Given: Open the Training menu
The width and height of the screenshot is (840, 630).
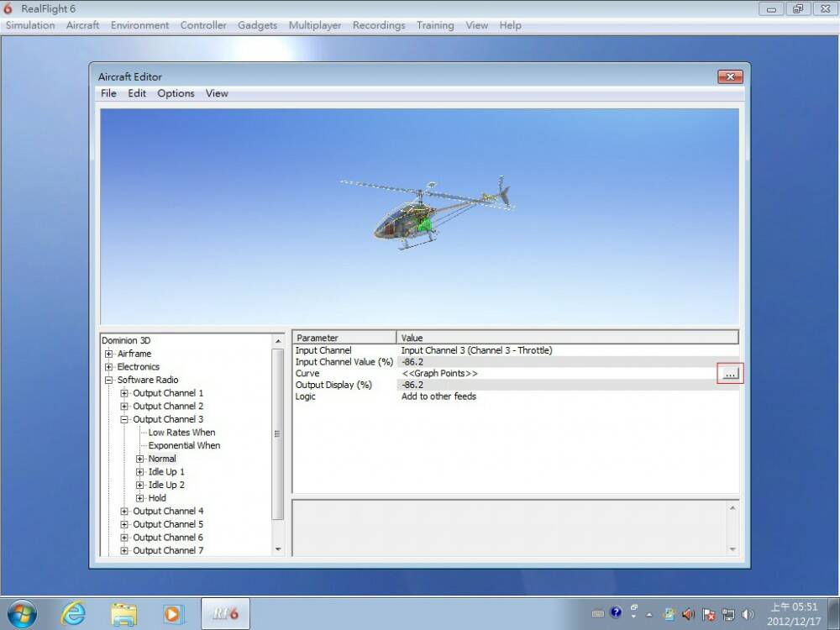Looking at the screenshot, I should pos(435,25).
